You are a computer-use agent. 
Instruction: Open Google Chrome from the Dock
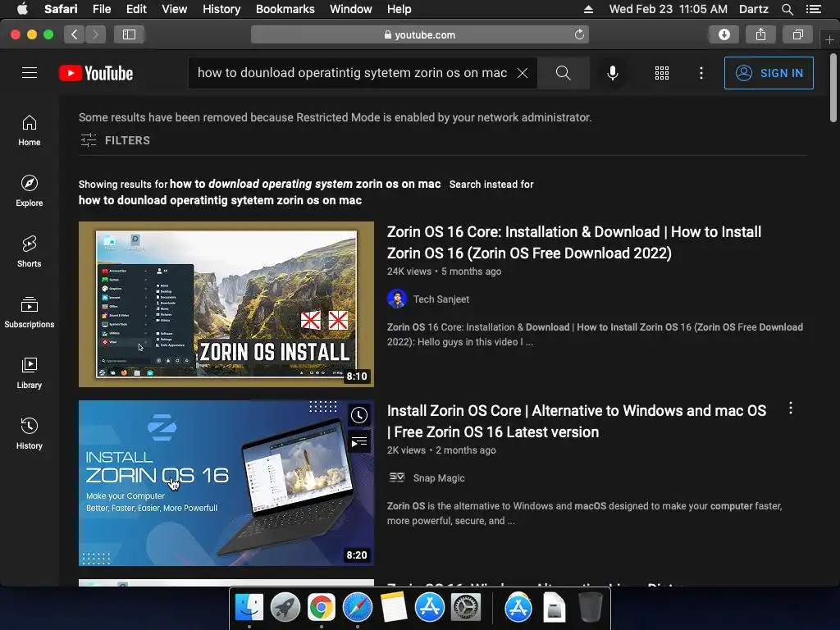coord(321,608)
